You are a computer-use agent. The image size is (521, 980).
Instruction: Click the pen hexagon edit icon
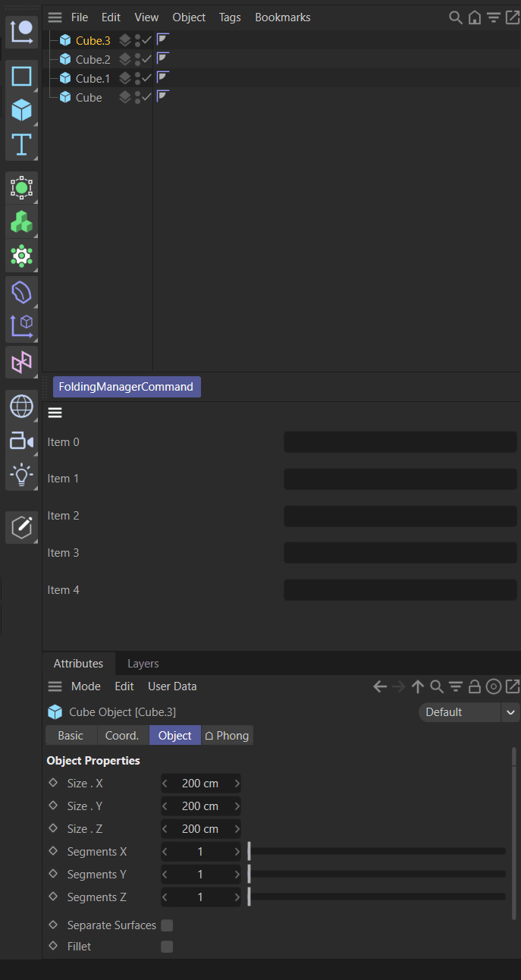click(21, 526)
